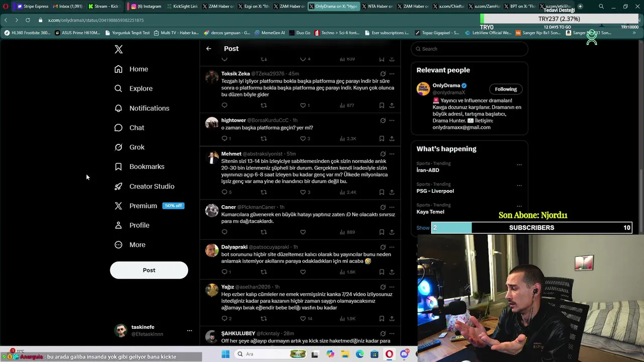
Task: Repost the Toksik Zeka tweet
Action: (264, 105)
